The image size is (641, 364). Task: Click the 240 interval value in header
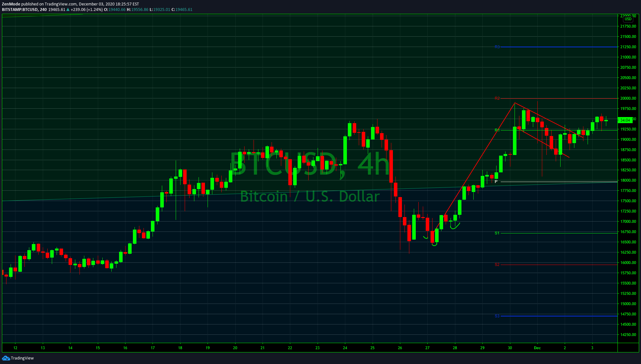point(43,10)
